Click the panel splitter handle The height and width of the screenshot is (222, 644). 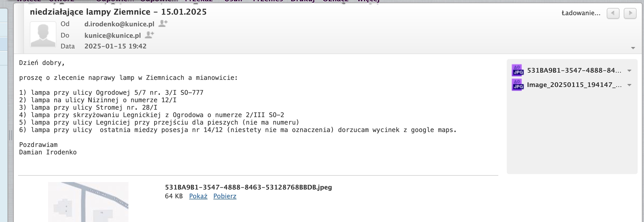point(11,135)
